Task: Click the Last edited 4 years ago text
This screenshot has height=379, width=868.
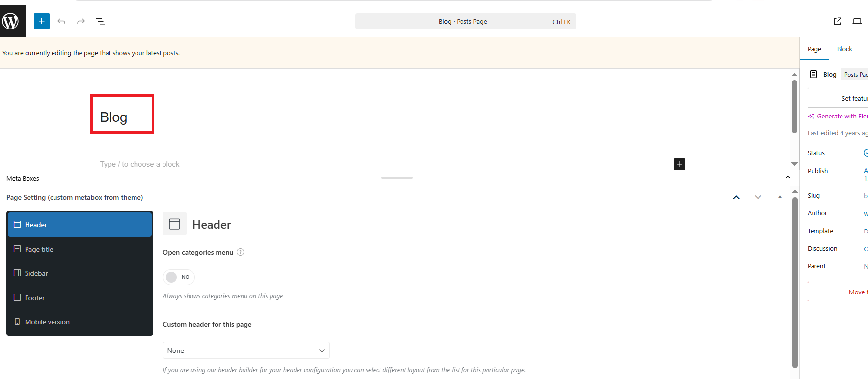Action: 838,133
